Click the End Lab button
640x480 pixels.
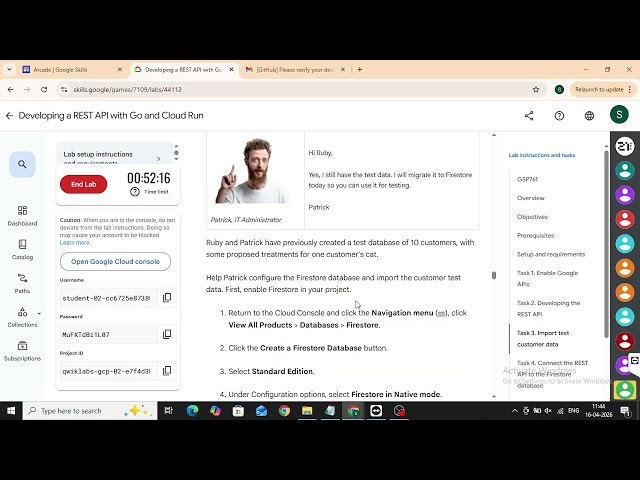[84, 184]
